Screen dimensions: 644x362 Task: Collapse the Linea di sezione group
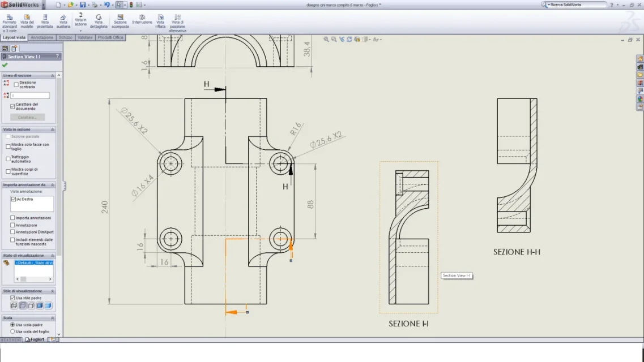(53, 75)
